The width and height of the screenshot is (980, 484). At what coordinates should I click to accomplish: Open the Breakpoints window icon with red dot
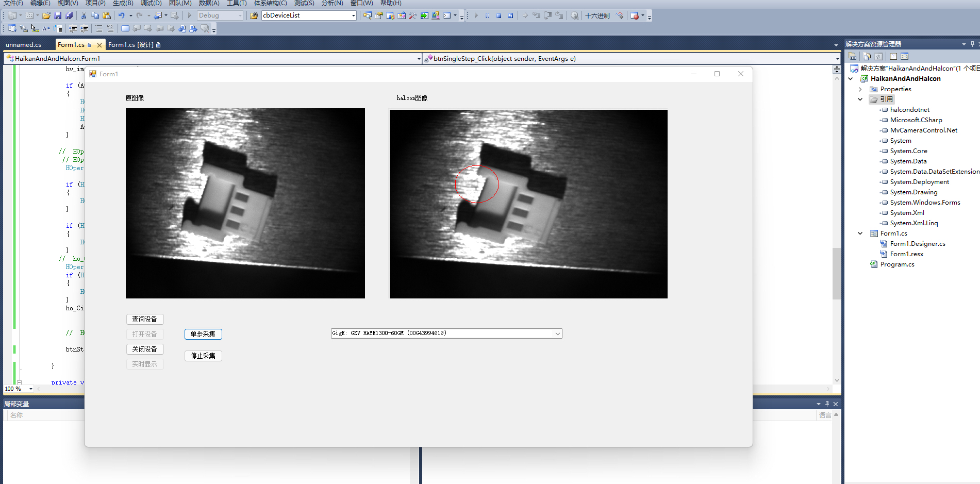click(x=635, y=15)
